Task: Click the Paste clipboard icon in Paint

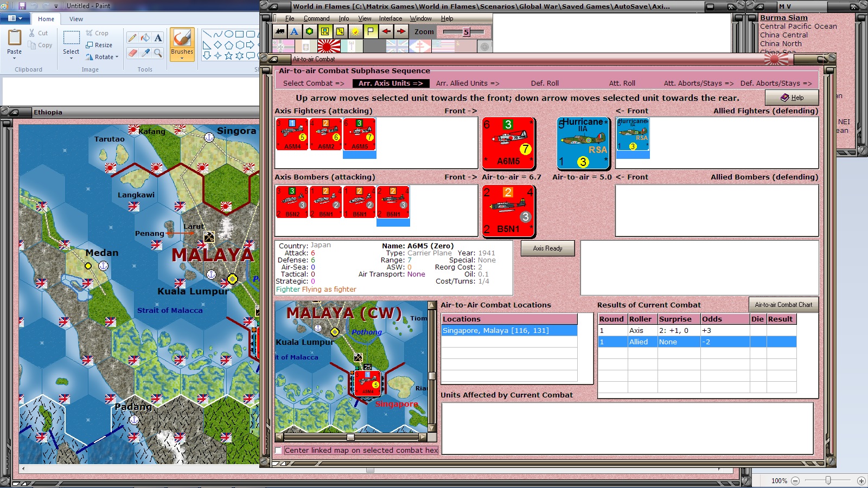Action: click(15, 37)
